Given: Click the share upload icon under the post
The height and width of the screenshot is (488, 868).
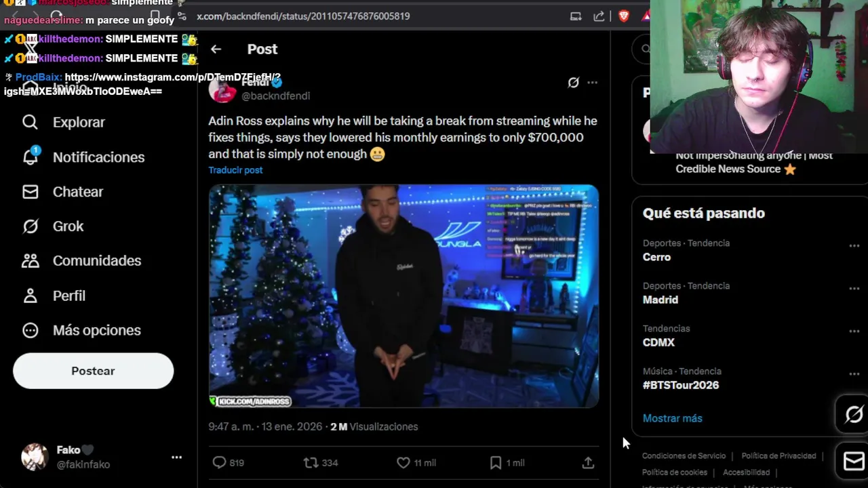Looking at the screenshot, I should 588,462.
